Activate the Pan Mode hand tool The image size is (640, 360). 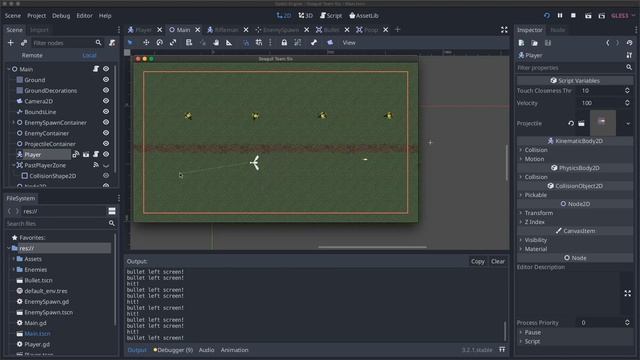pos(216,42)
